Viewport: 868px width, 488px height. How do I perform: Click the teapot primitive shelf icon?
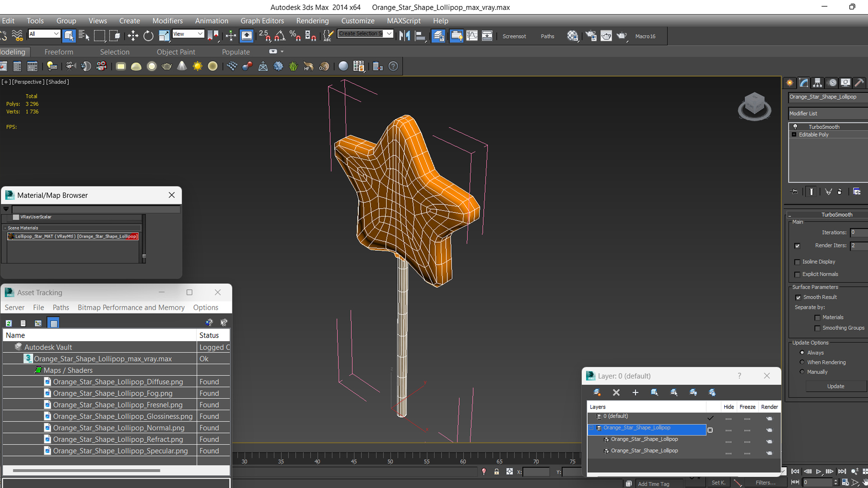[166, 66]
